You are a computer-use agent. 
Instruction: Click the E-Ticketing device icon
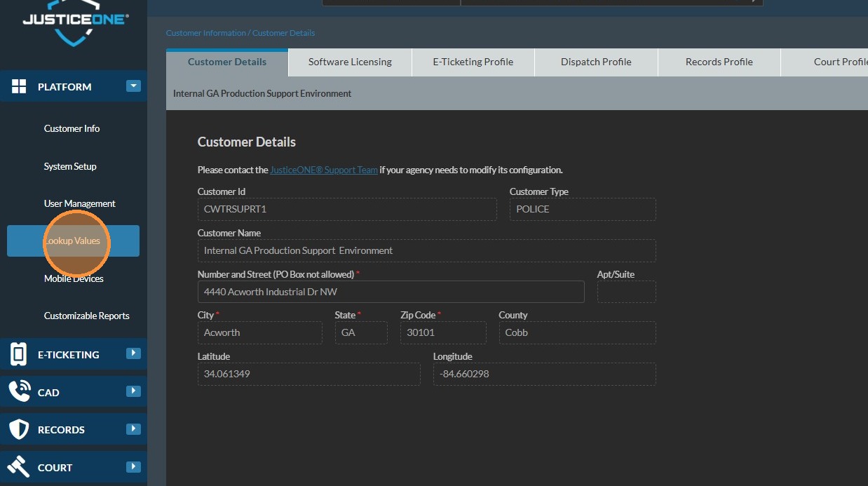click(x=19, y=354)
